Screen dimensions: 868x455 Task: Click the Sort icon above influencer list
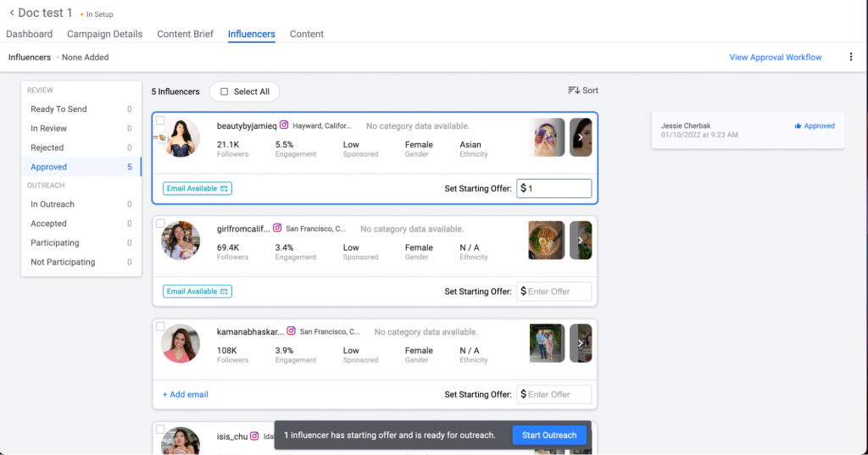click(x=574, y=91)
